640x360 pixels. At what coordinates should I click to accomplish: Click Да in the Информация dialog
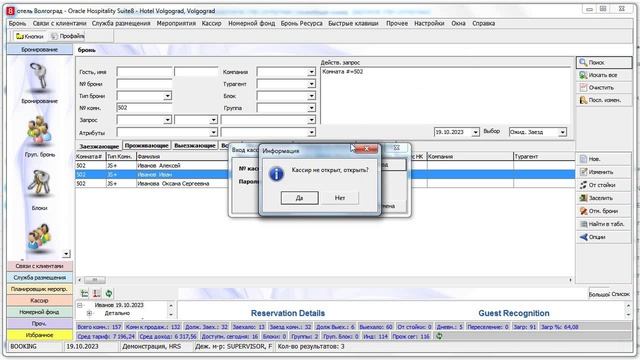(300, 198)
